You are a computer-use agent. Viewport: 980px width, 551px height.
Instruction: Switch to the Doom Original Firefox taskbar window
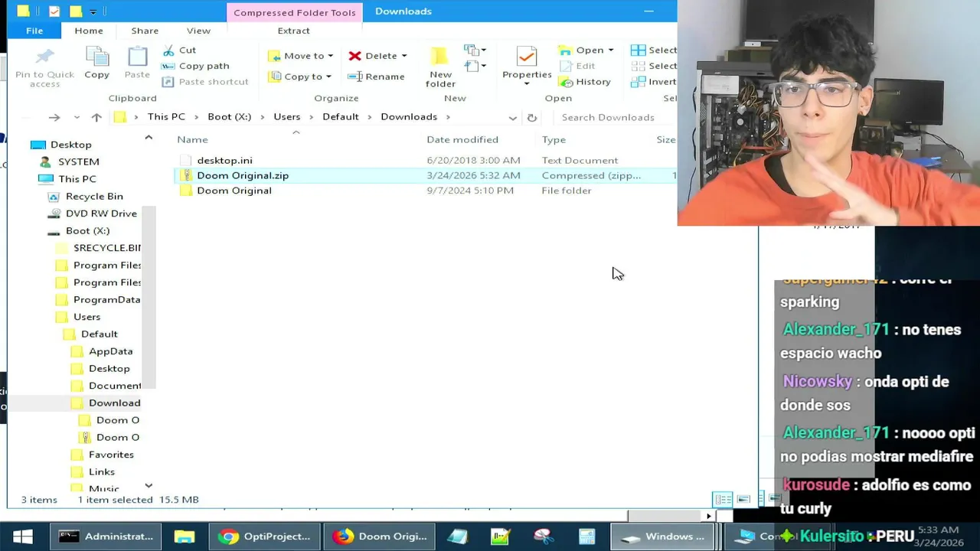pyautogui.click(x=380, y=536)
